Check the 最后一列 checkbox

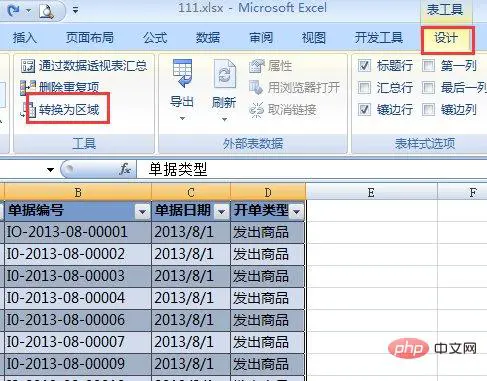[428, 88]
